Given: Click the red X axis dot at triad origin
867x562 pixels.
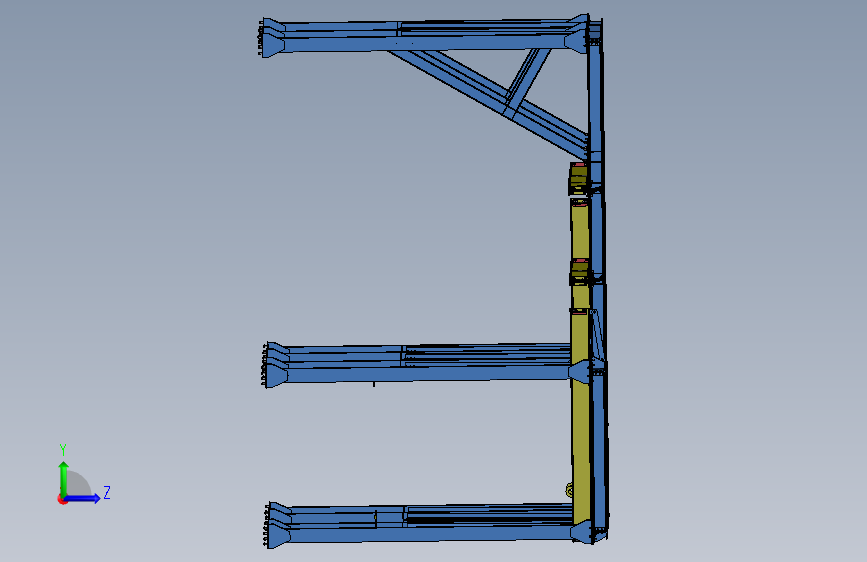Looking at the screenshot, I should tap(62, 499).
